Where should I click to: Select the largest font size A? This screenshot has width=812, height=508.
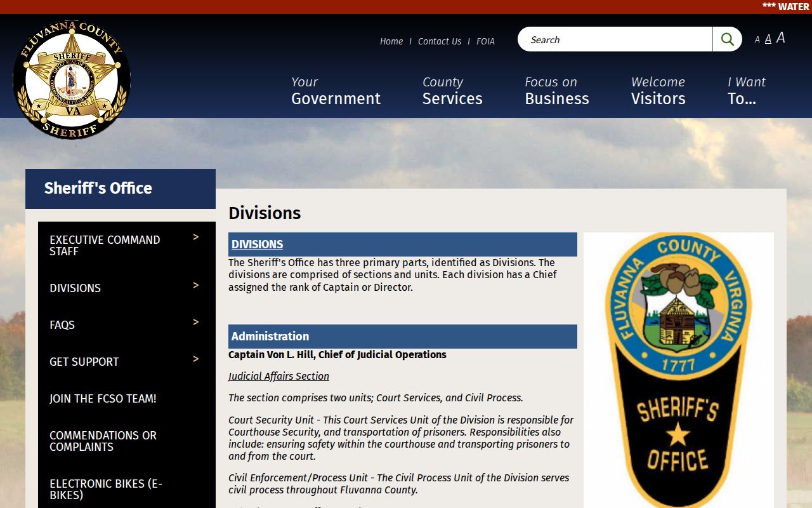pos(780,38)
